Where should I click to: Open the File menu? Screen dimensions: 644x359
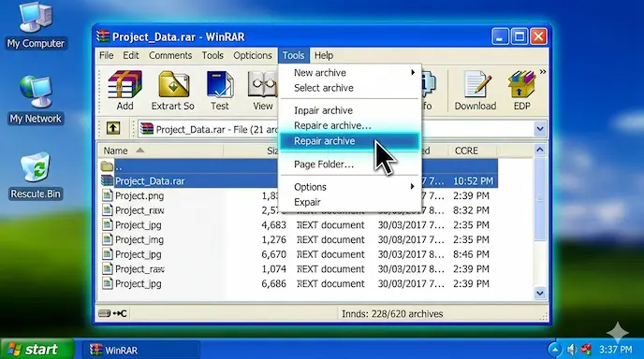click(107, 55)
